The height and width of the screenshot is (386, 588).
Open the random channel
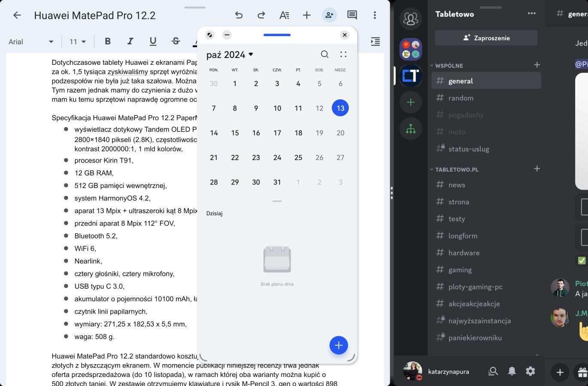(x=486, y=98)
